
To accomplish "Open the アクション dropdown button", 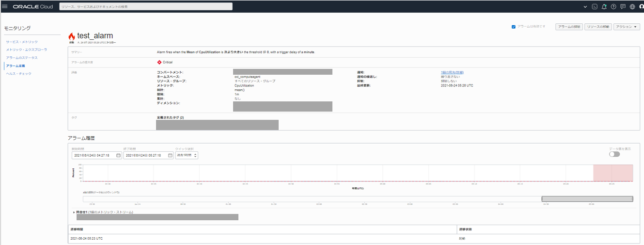I will coord(627,27).
